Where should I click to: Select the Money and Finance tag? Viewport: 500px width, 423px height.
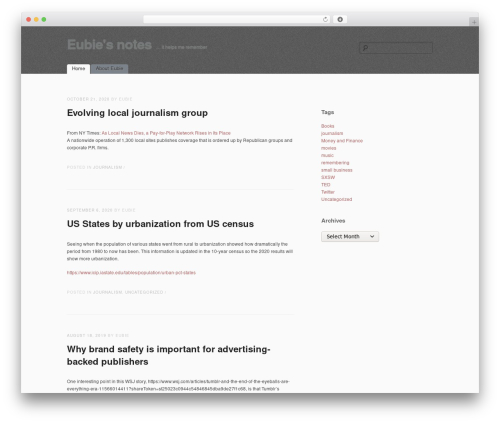click(x=342, y=141)
